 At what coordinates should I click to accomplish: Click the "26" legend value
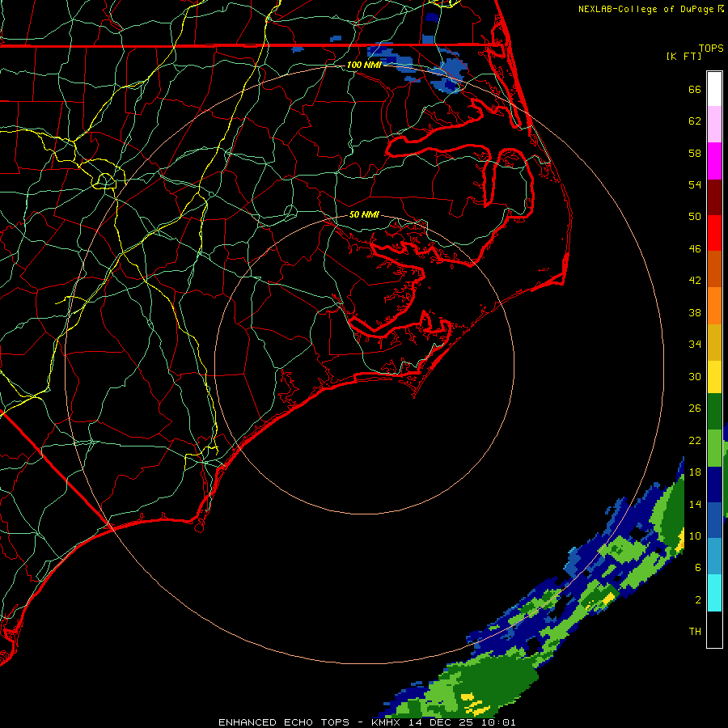click(x=695, y=408)
